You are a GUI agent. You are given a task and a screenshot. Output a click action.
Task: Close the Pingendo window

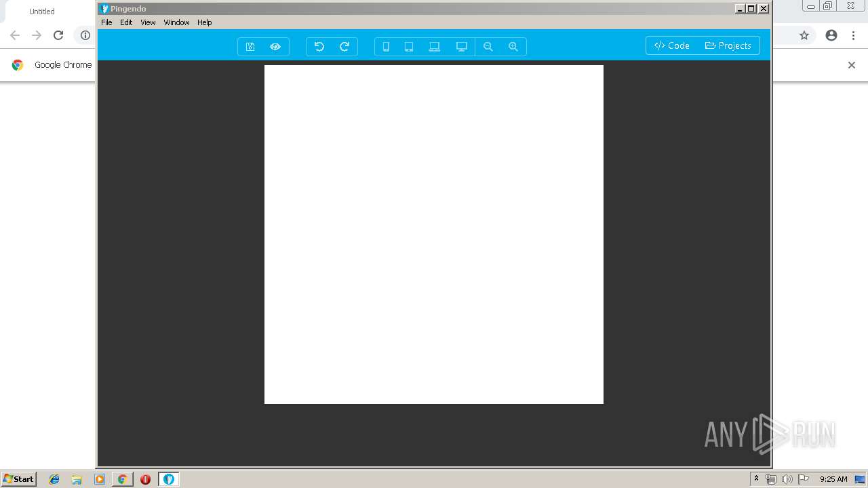(x=764, y=9)
